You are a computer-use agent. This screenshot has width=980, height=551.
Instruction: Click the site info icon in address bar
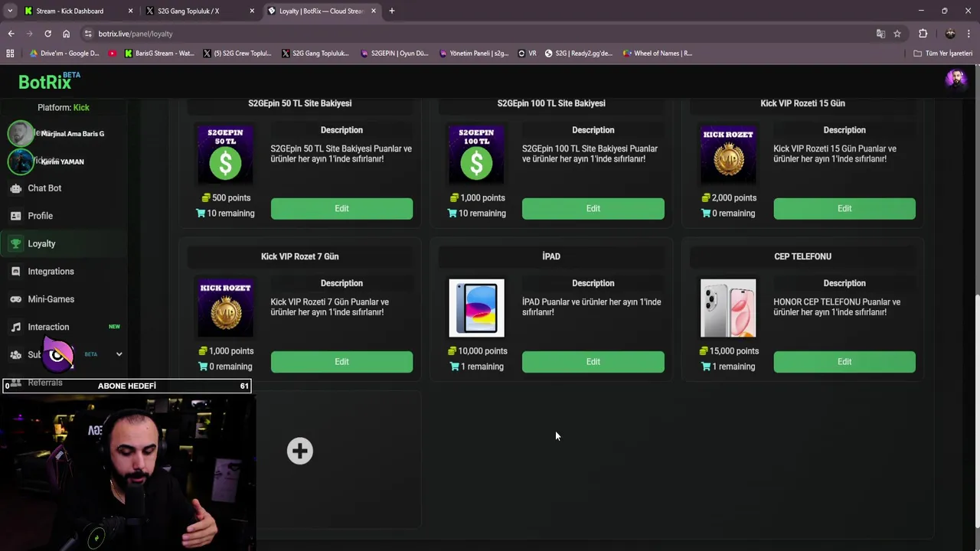pyautogui.click(x=88, y=34)
